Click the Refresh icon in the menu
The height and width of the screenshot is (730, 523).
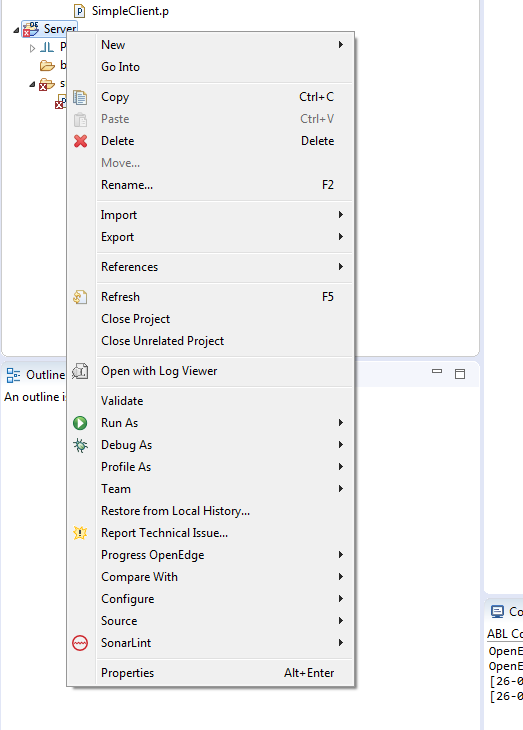click(80, 297)
